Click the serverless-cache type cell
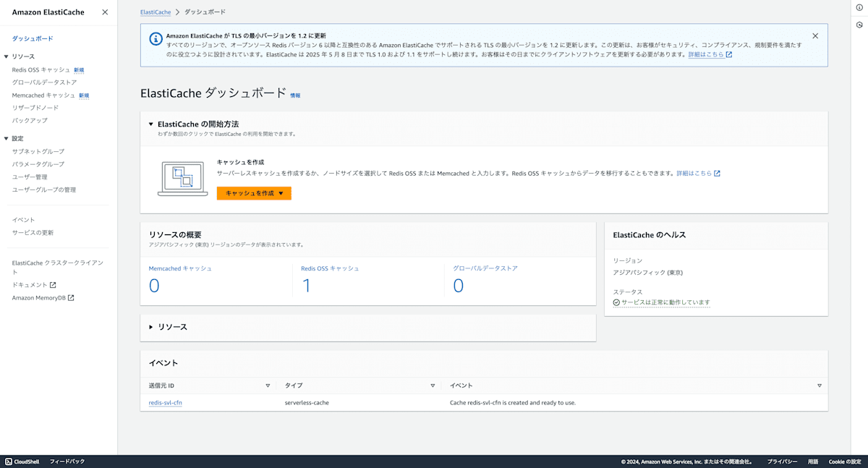 pos(307,403)
